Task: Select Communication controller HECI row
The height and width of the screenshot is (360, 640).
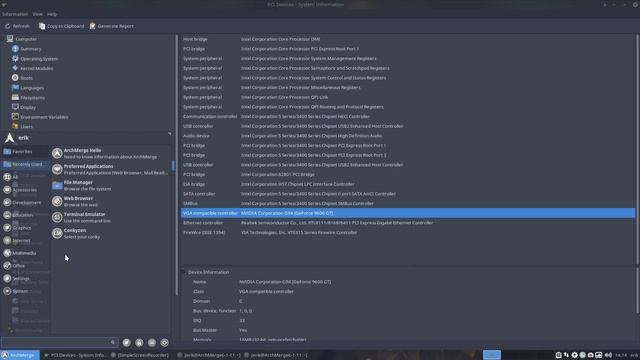Action: 408,116
